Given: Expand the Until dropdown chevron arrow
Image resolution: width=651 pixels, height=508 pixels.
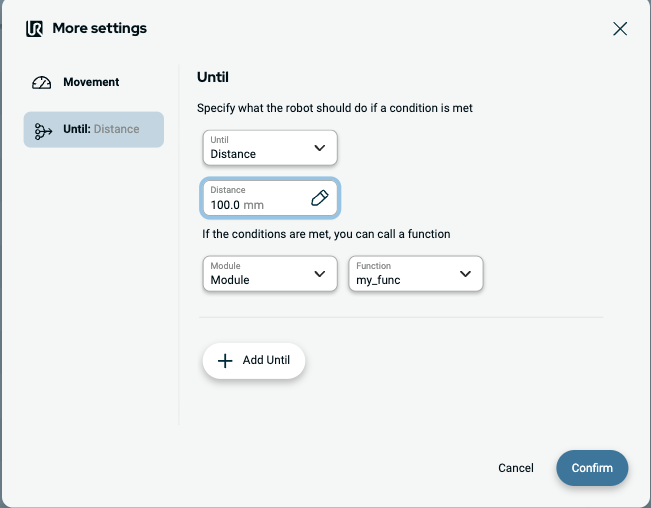Looking at the screenshot, I should pyautogui.click(x=320, y=148).
